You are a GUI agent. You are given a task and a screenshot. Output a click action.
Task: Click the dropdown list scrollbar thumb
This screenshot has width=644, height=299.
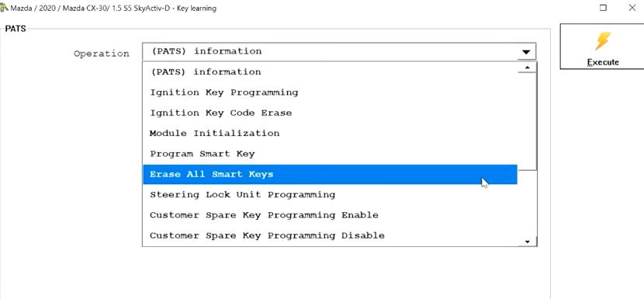pyautogui.click(x=528, y=121)
